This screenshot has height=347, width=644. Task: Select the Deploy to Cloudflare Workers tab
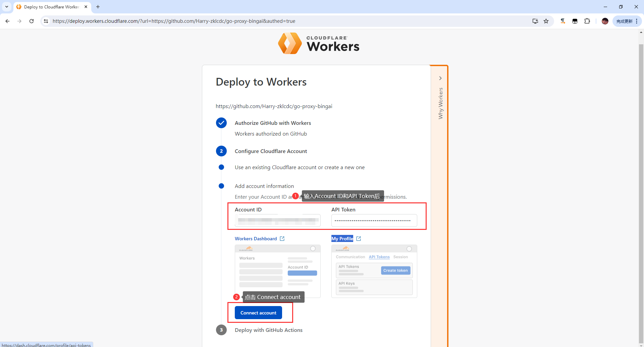pos(52,7)
